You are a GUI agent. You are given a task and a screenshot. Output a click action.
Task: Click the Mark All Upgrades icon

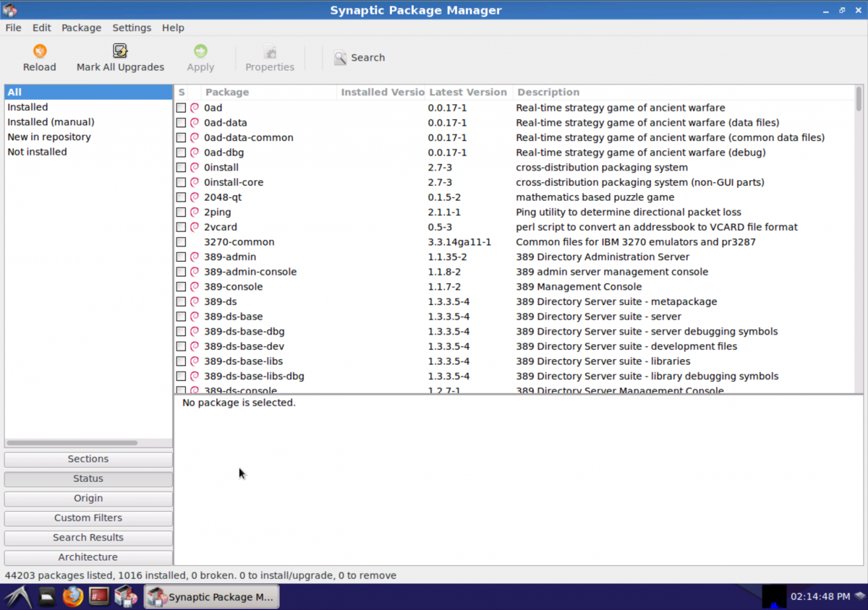click(x=120, y=51)
